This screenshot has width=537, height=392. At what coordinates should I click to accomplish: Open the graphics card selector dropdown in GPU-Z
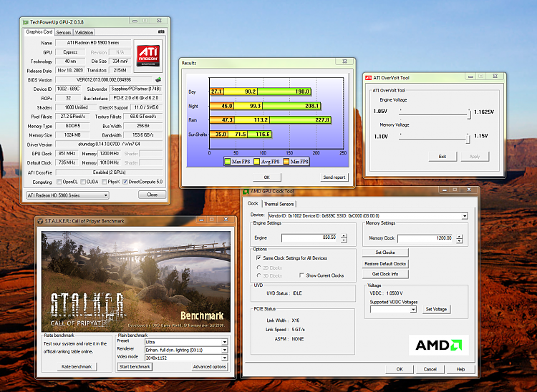point(106,195)
